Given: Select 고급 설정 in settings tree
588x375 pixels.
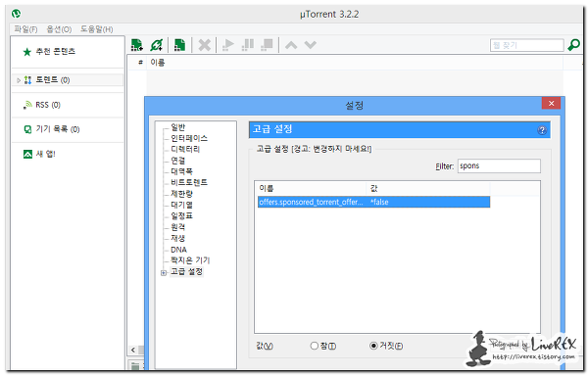Looking at the screenshot, I should pyautogui.click(x=187, y=271).
